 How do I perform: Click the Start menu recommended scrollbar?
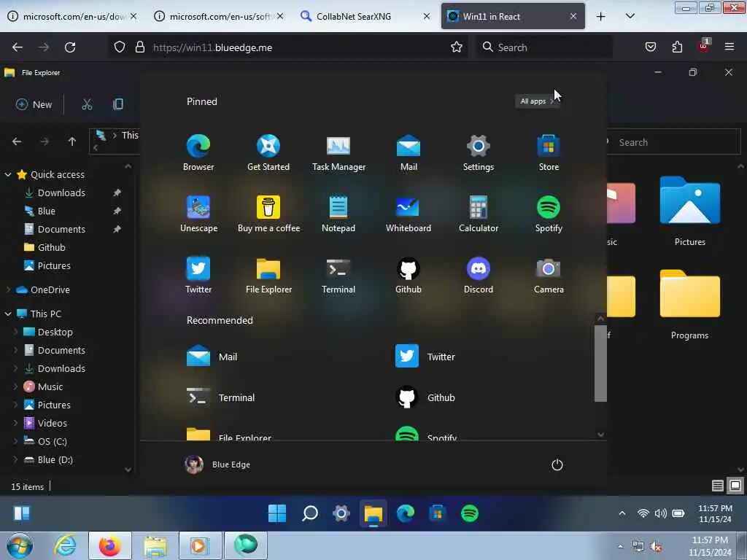pyautogui.click(x=600, y=363)
